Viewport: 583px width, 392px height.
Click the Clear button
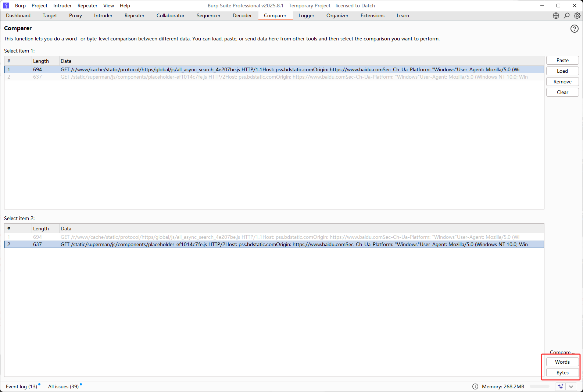pos(562,92)
